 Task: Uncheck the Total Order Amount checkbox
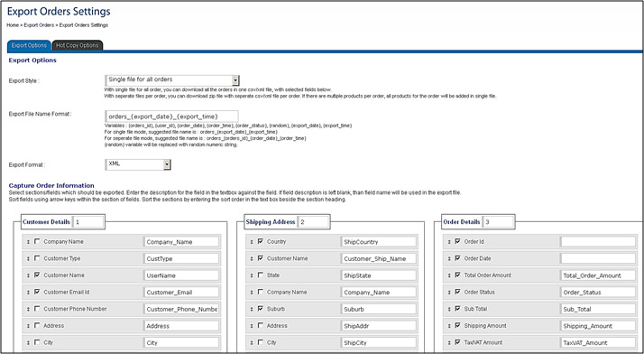click(x=457, y=275)
